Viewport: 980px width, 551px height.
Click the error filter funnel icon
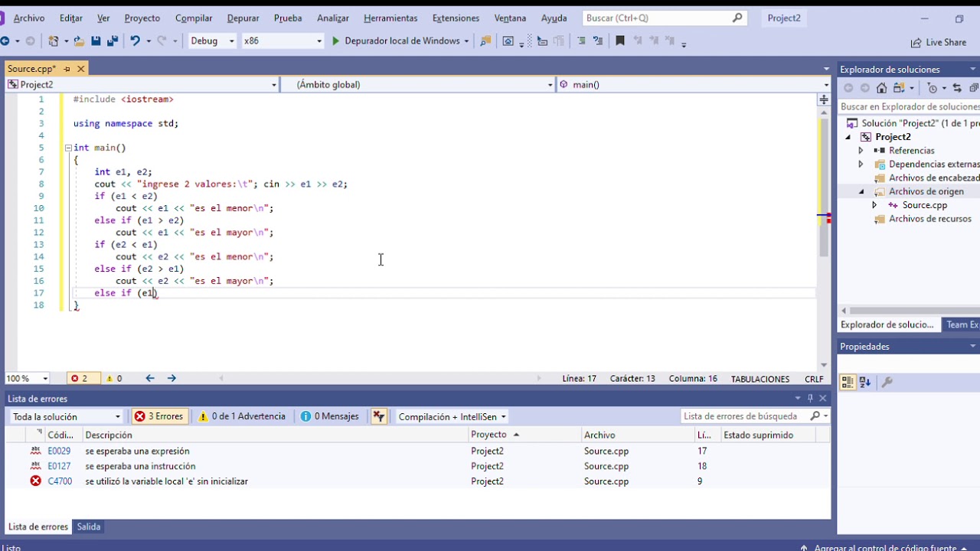378,416
